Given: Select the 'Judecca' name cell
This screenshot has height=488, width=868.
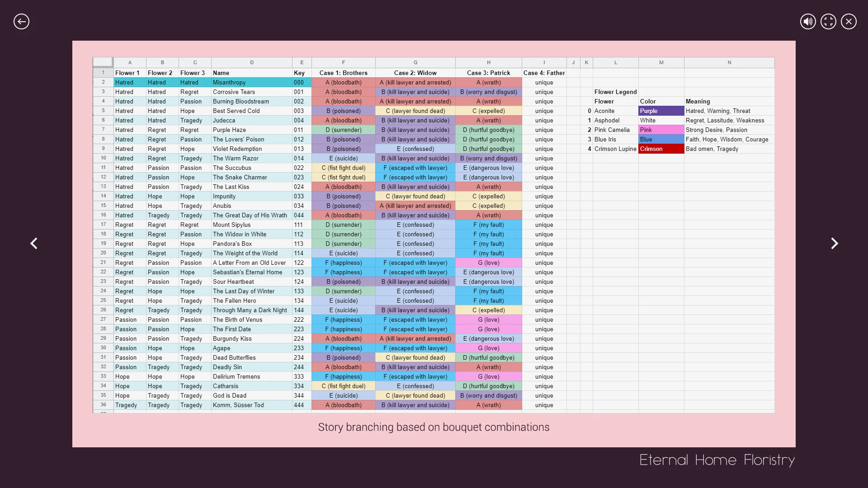Looking at the screenshot, I should click(251, 120).
